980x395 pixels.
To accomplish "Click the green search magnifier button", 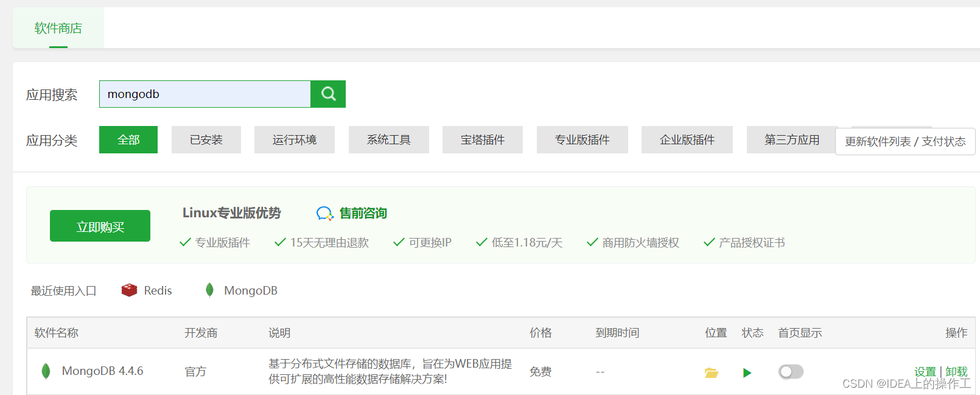I will [328, 94].
